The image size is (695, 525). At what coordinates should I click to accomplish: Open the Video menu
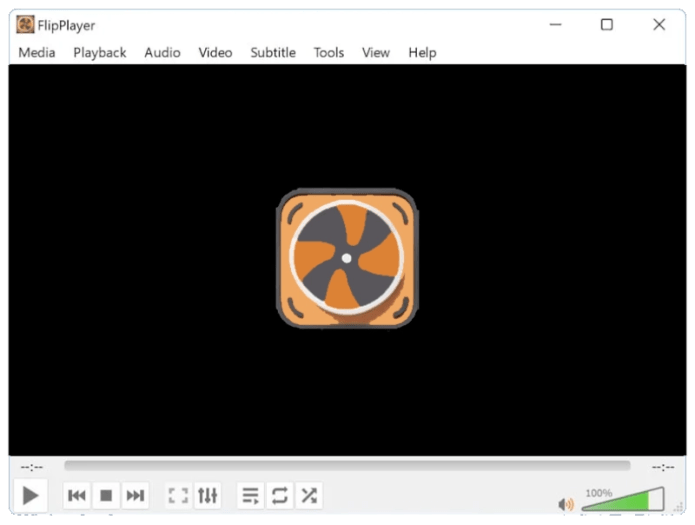coord(215,52)
